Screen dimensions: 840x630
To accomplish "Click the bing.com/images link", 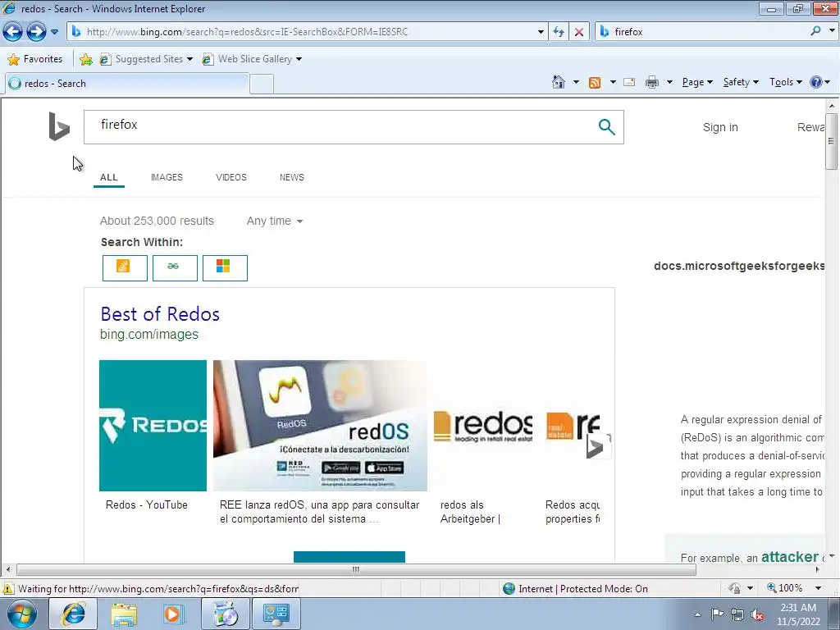I will [149, 335].
